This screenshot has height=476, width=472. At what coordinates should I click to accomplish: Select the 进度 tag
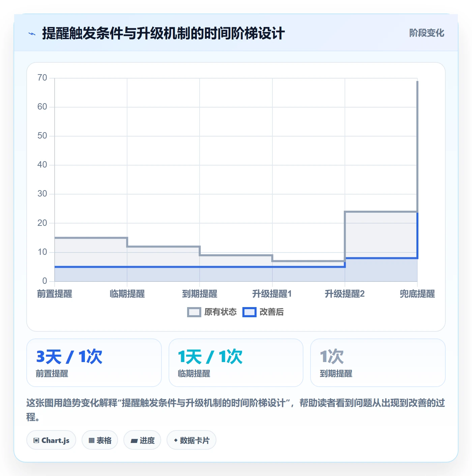tap(142, 440)
